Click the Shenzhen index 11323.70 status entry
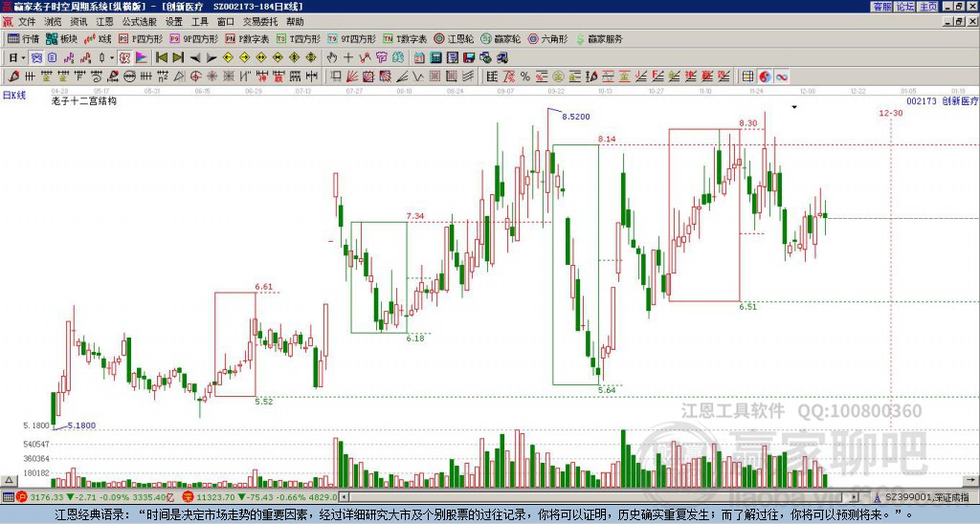Screen dimensions: 980x524 260,497
